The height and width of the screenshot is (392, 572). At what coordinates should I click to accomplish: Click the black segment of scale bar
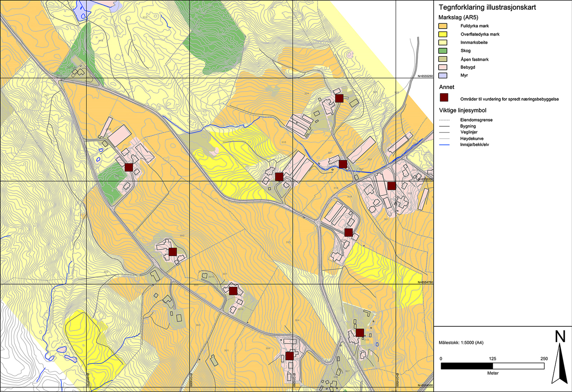[x=467, y=366]
